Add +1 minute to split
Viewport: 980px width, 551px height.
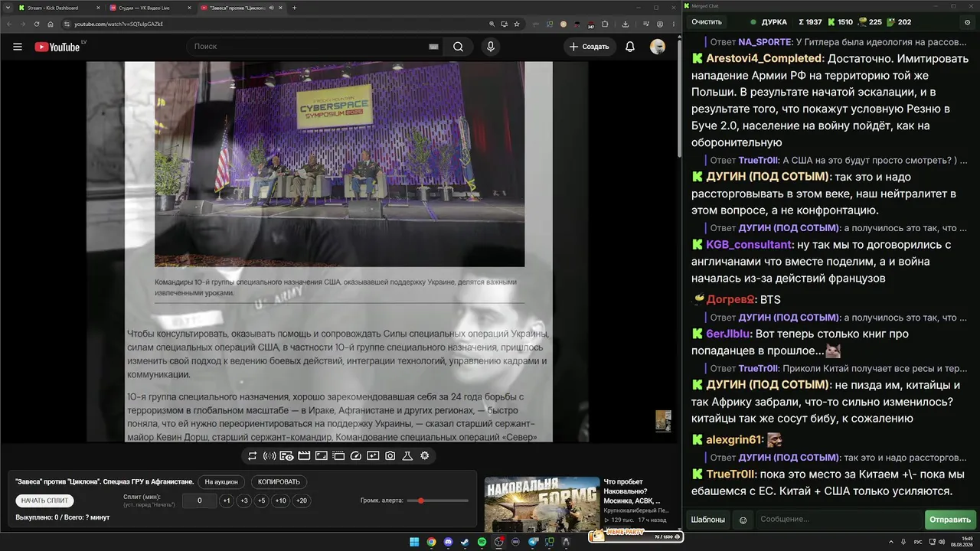pos(227,500)
